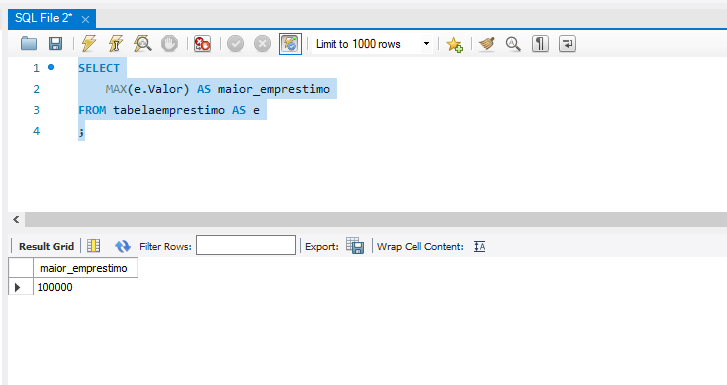Place cursor on MAX function in line 2
This screenshot has height=385, width=727.
point(116,89)
